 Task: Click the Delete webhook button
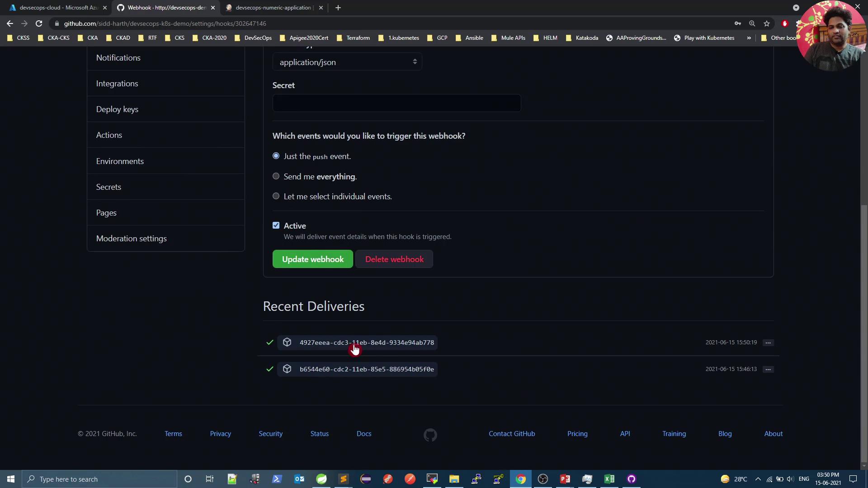pyautogui.click(x=394, y=259)
